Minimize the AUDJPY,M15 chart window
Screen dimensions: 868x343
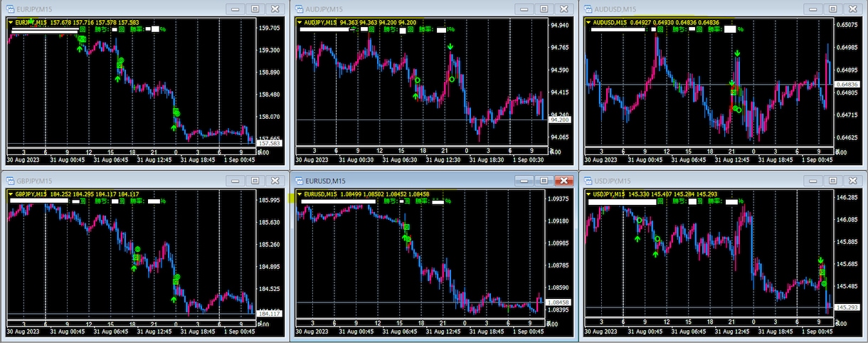[x=524, y=9]
